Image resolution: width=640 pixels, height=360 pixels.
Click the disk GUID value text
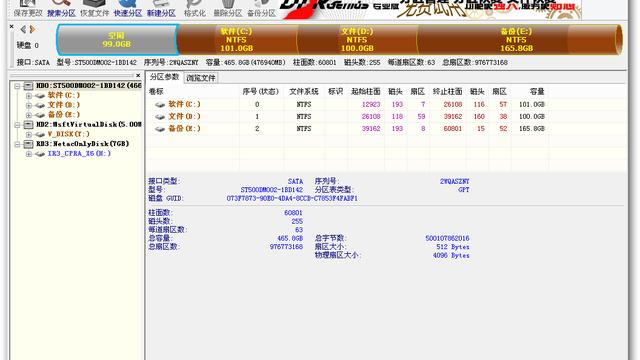[x=292, y=198]
